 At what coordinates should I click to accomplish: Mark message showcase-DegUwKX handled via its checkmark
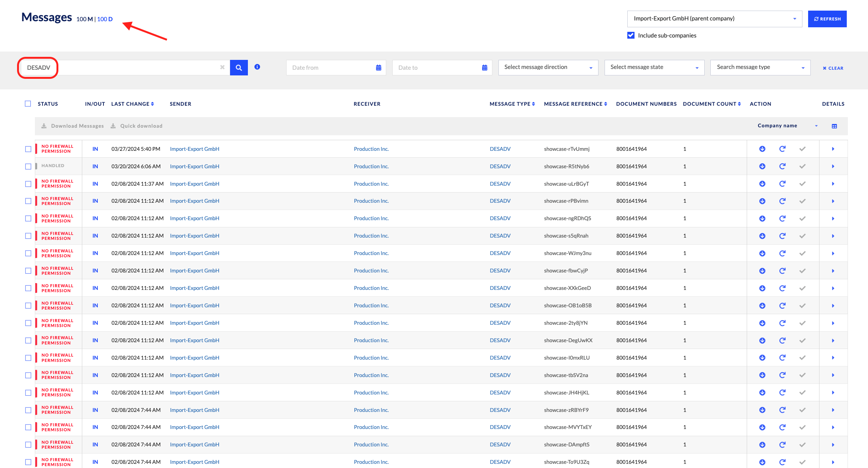click(x=802, y=341)
